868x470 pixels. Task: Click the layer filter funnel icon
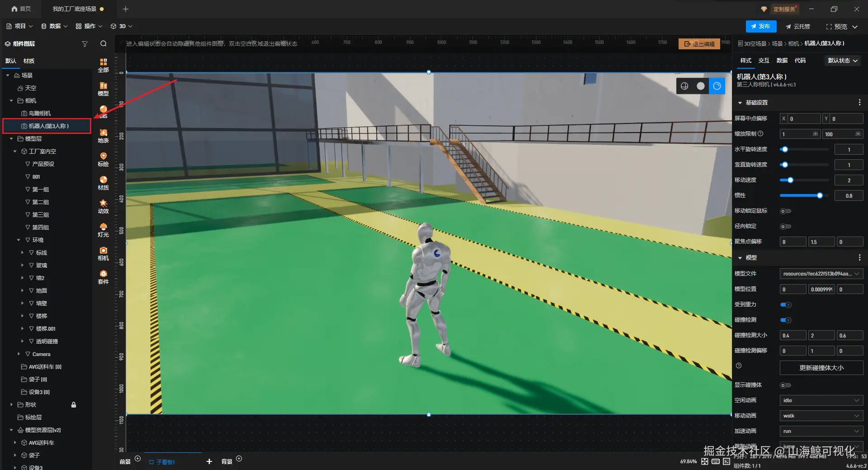(x=85, y=44)
